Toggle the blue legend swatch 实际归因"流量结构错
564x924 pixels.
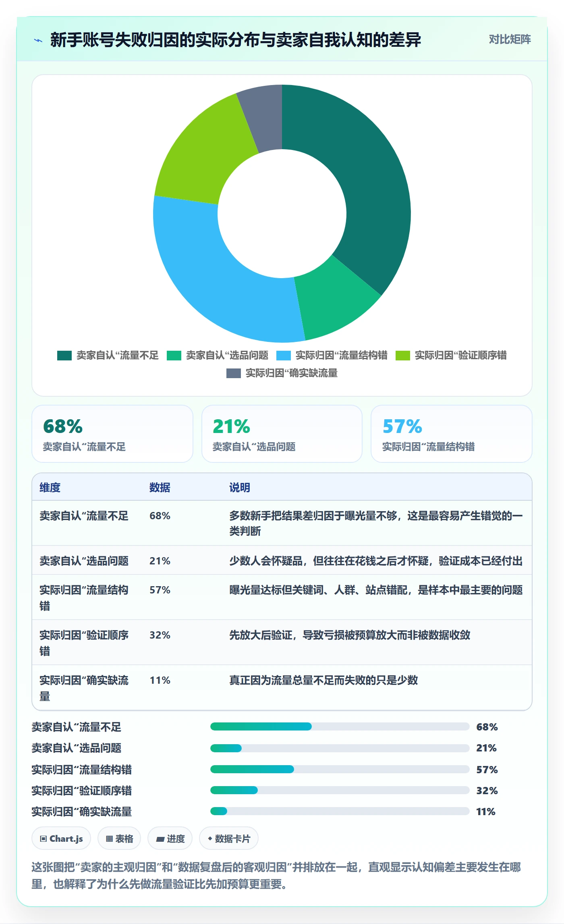[284, 355]
